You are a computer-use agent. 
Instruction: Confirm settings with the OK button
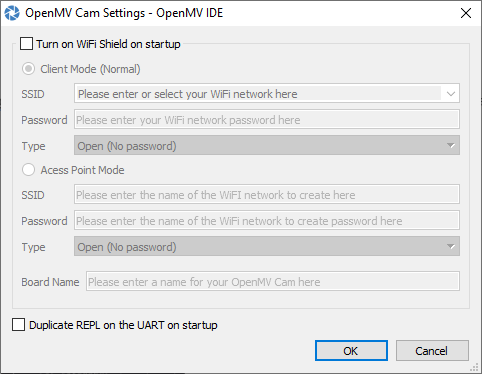coord(351,351)
